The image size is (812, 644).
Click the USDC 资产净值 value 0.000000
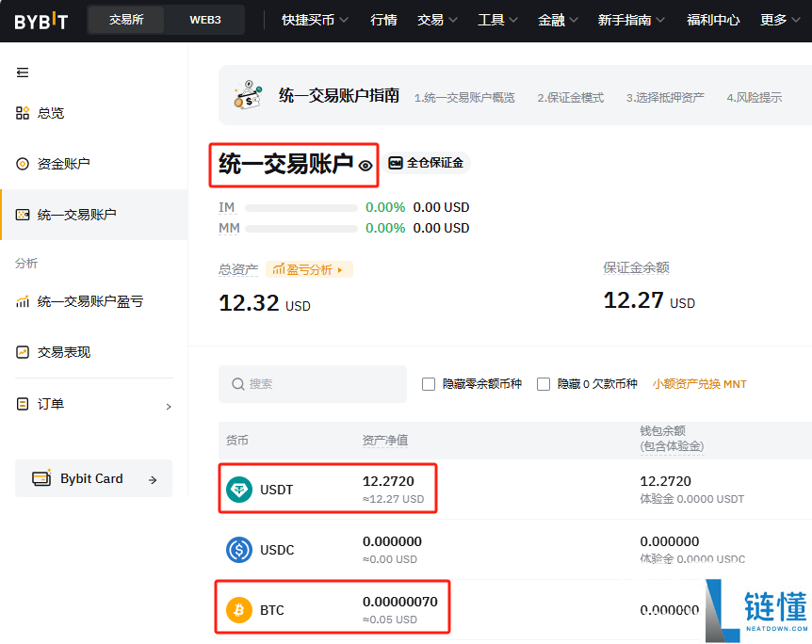(392, 541)
